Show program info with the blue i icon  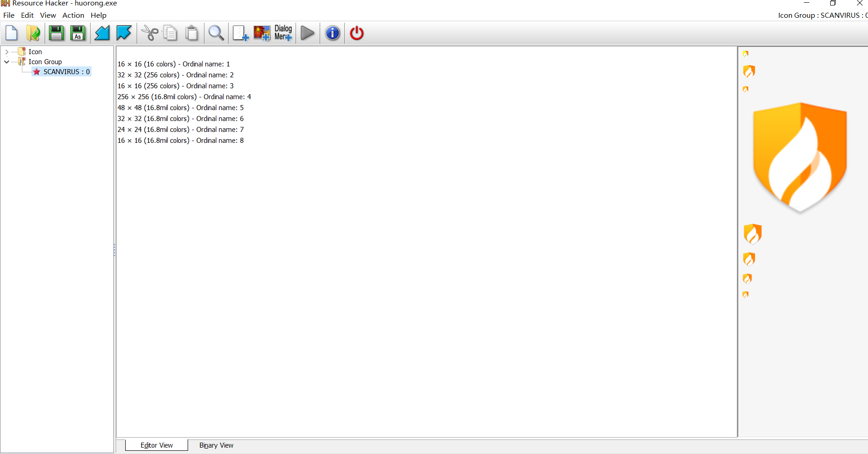333,33
